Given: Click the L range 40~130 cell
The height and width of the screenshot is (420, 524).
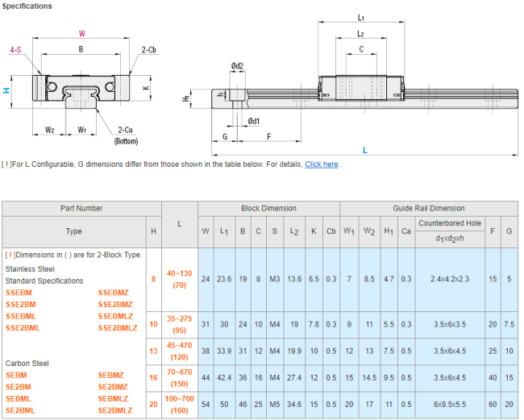Looking at the screenshot, I should [179, 273].
